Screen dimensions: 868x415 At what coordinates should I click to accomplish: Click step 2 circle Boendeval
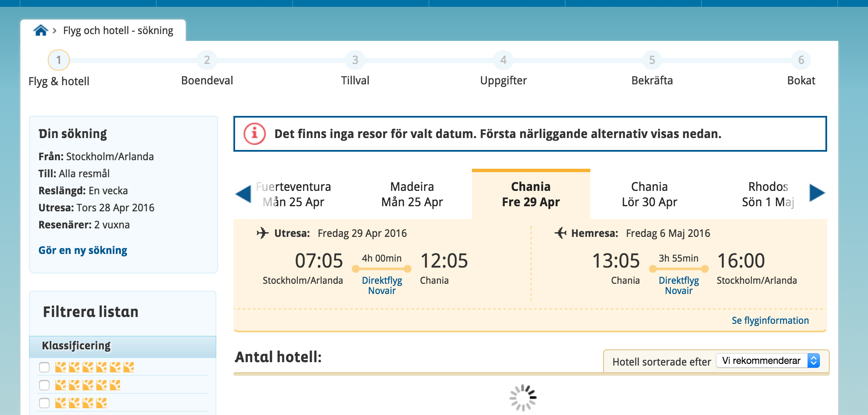pyautogui.click(x=207, y=60)
